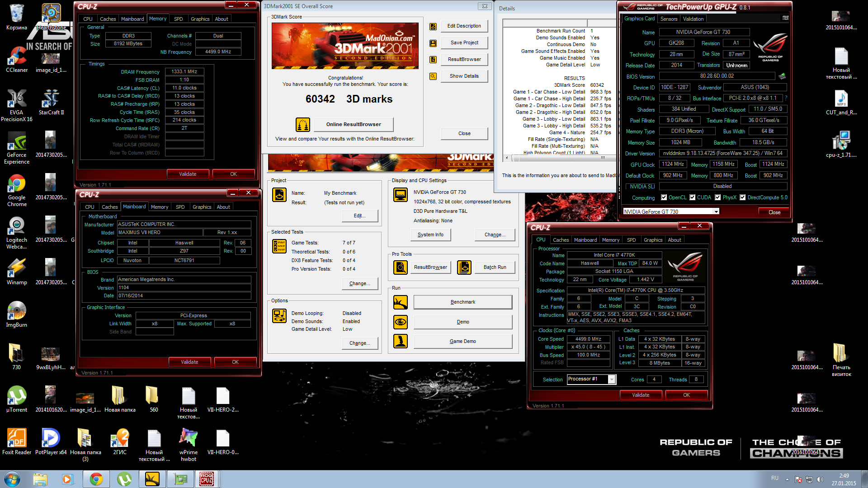Toggle the CUDA checkbox in GPU-Z
868x488 pixels.
(x=693, y=197)
